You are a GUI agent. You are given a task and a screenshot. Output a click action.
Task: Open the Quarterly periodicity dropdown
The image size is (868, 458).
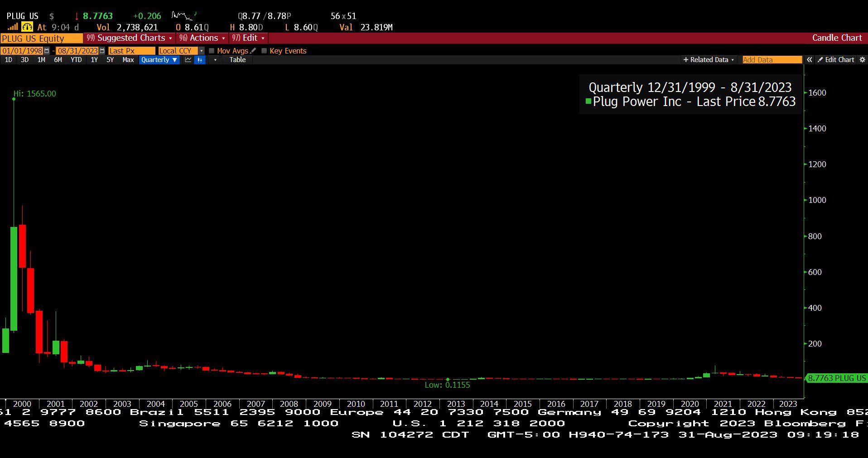pyautogui.click(x=159, y=60)
